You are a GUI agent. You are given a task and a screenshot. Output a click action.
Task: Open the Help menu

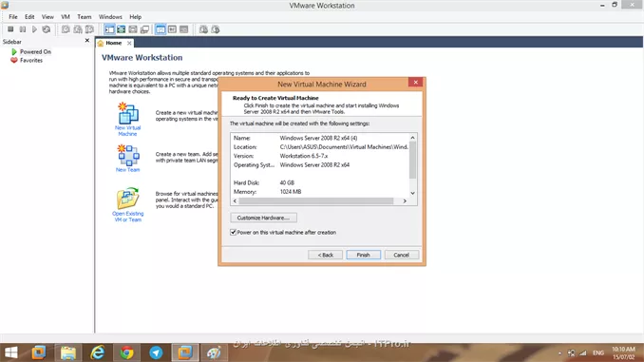click(135, 17)
